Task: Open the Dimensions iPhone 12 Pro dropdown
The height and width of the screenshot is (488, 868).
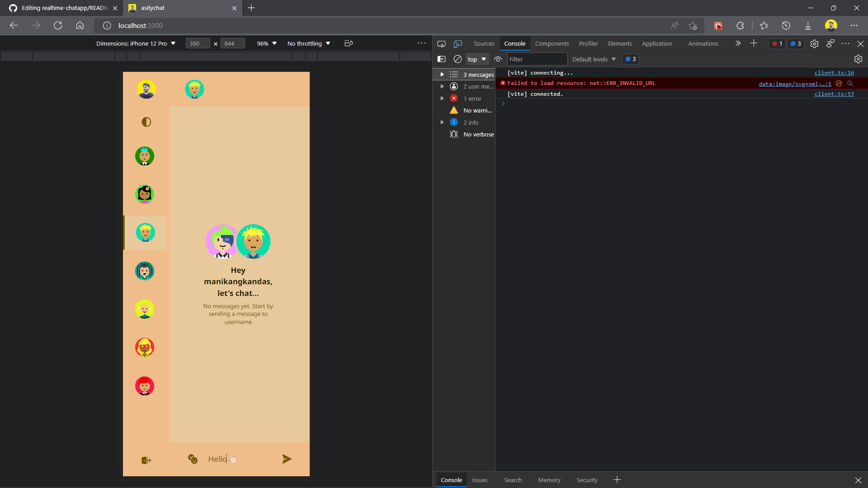Action: click(136, 44)
